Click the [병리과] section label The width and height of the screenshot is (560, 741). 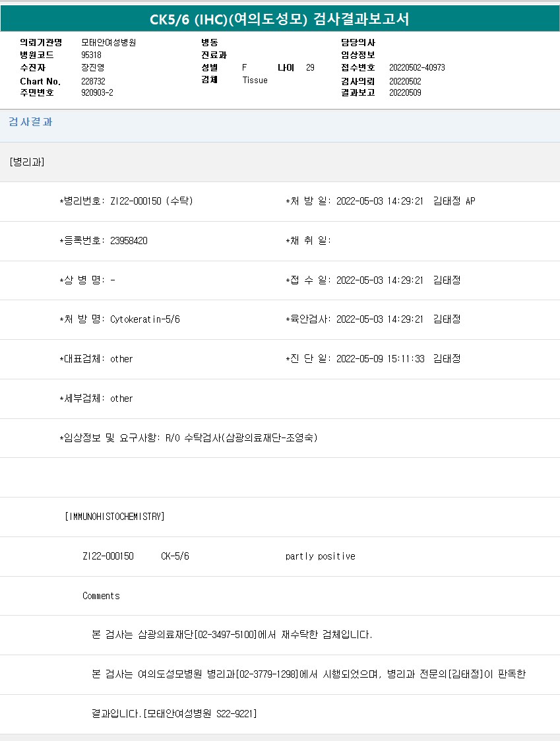pyautogui.click(x=27, y=162)
